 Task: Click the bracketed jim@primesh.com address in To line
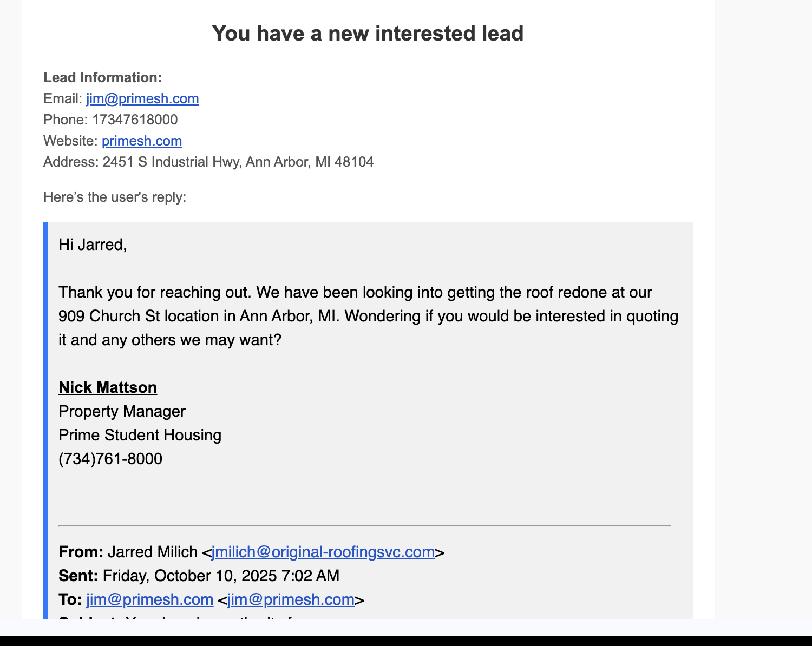tap(291, 599)
